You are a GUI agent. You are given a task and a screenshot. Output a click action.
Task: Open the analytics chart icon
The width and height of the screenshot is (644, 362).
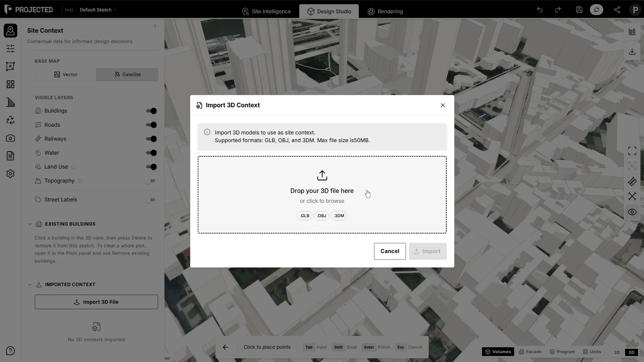pyautogui.click(x=632, y=32)
